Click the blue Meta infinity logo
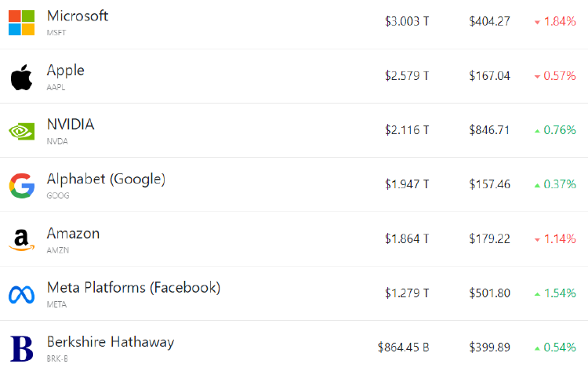 coord(21,294)
